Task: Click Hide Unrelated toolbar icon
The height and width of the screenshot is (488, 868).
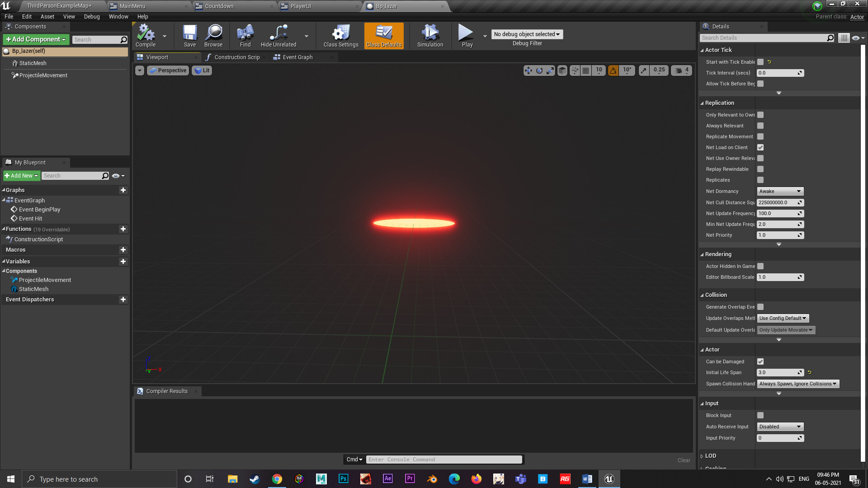Action: click(278, 36)
